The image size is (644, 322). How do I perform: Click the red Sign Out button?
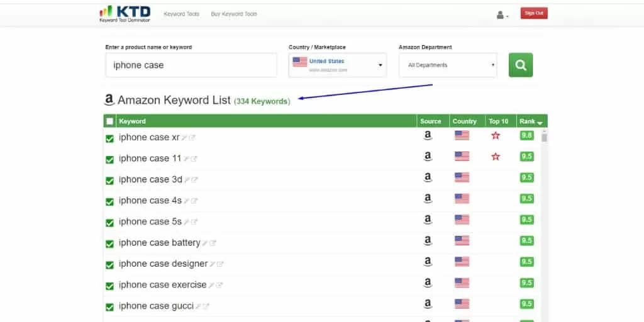coord(534,13)
